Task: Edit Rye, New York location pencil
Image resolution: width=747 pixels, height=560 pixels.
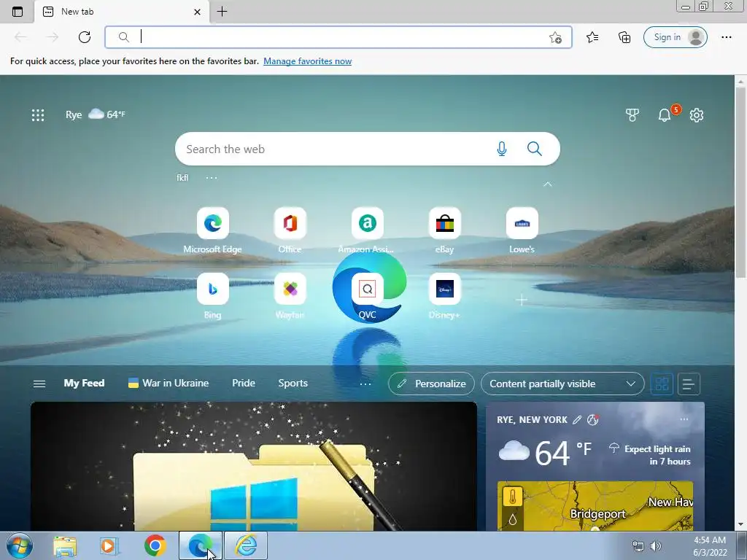Action: point(576,419)
